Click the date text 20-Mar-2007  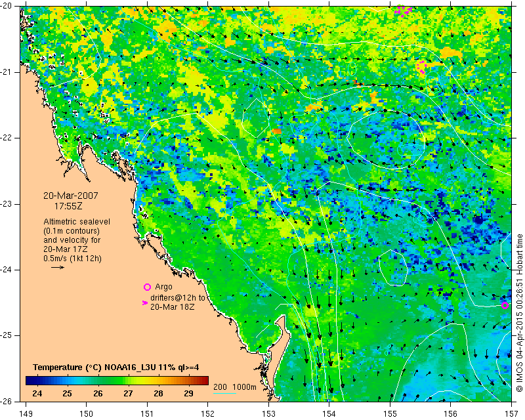pos(71,196)
